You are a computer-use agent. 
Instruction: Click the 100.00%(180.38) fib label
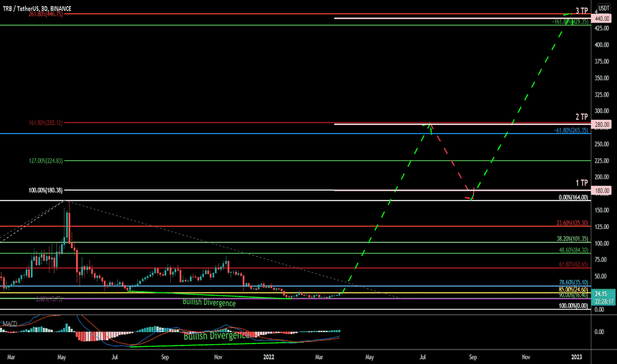(x=46, y=191)
